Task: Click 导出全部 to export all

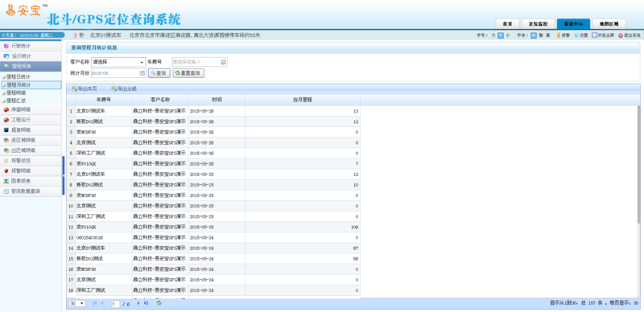Action: (x=124, y=88)
